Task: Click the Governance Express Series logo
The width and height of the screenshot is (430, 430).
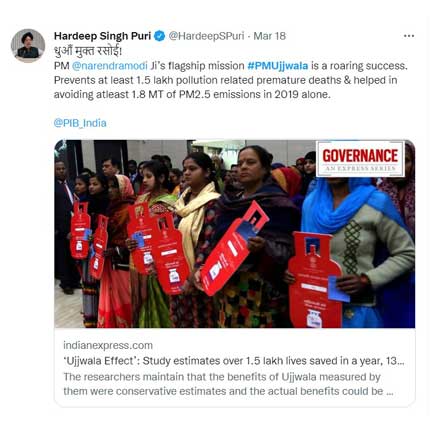Action: (x=360, y=159)
